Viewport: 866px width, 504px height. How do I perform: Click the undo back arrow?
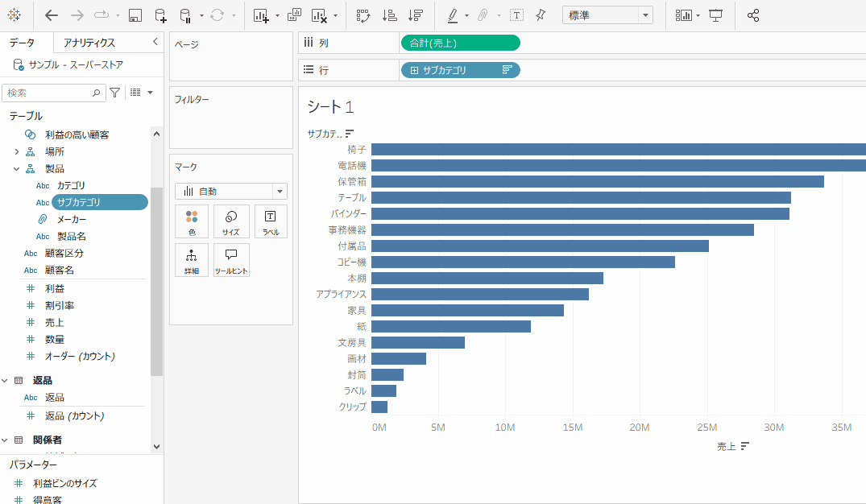(x=52, y=15)
